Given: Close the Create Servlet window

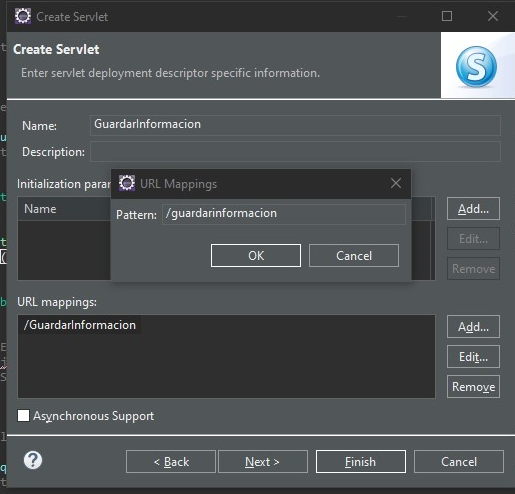Looking at the screenshot, I should click(x=493, y=16).
